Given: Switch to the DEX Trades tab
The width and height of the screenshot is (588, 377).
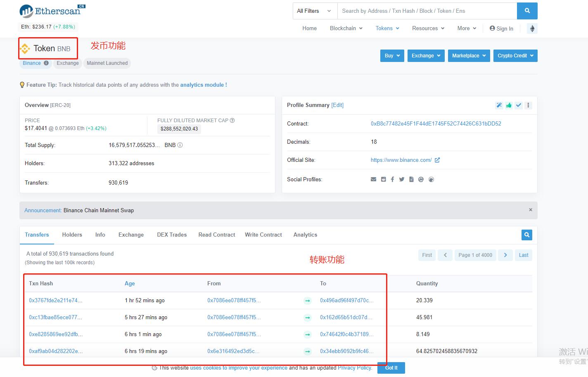Looking at the screenshot, I should pos(172,235).
